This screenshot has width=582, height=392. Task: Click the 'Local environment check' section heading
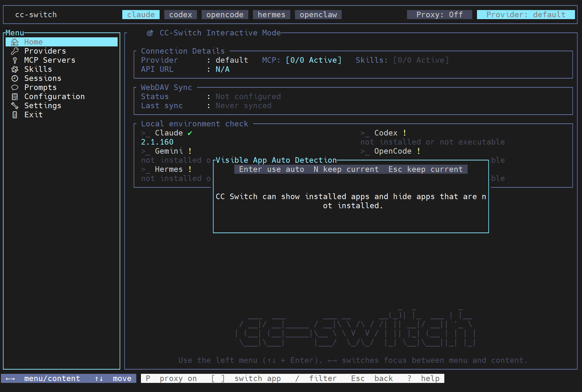[195, 124]
